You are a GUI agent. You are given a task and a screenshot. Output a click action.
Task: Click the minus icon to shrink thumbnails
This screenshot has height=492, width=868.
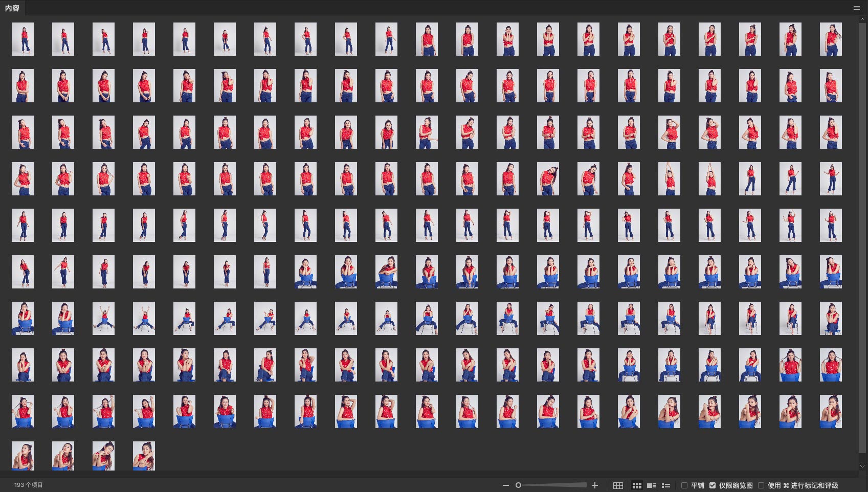click(x=505, y=485)
